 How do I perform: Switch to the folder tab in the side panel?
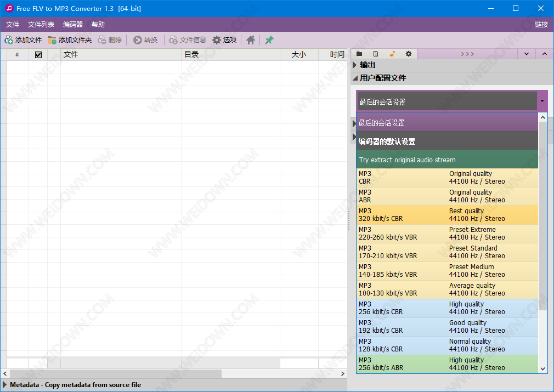(x=359, y=54)
